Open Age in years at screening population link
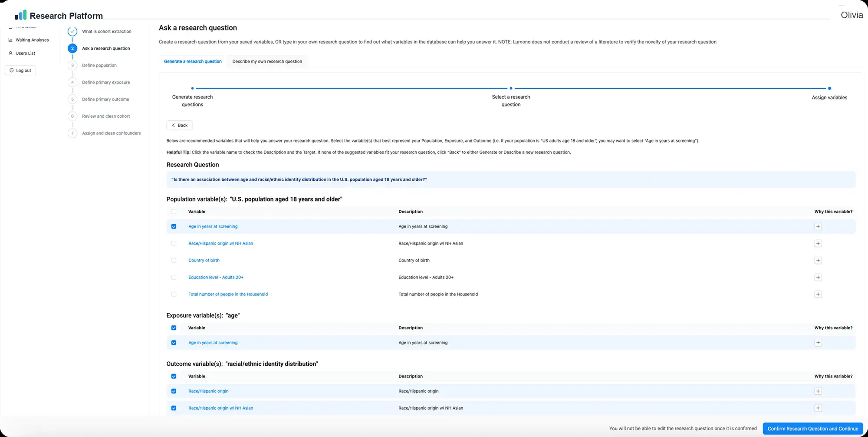868x437 pixels. 213,226
